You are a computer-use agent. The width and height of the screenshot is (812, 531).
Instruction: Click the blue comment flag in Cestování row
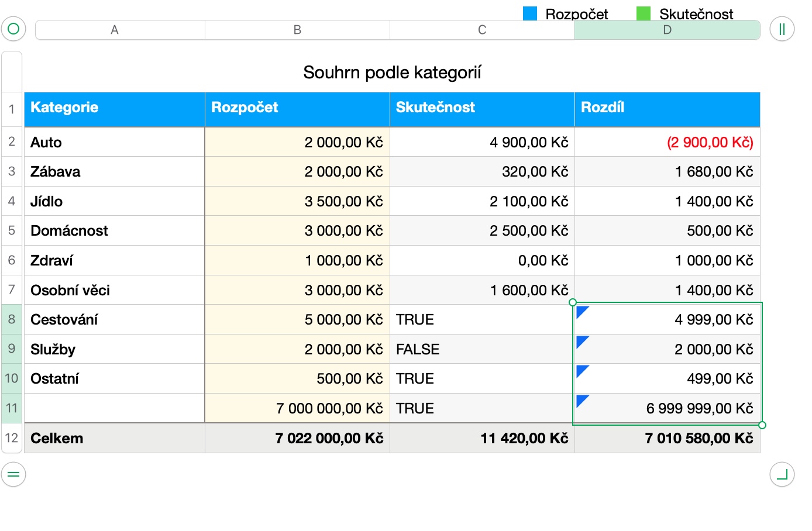tap(582, 311)
